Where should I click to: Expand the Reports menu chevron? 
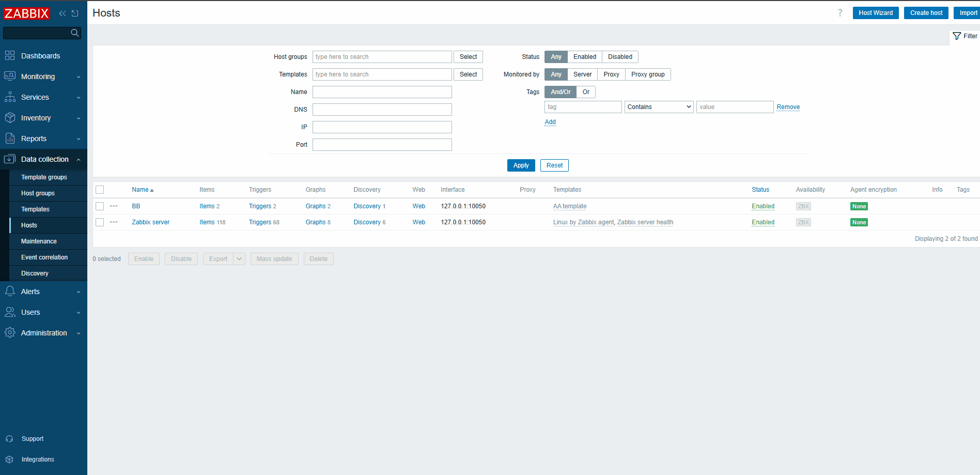(x=79, y=139)
